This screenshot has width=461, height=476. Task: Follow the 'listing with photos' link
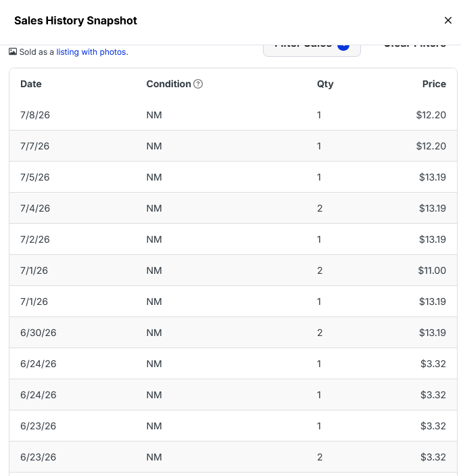(91, 52)
